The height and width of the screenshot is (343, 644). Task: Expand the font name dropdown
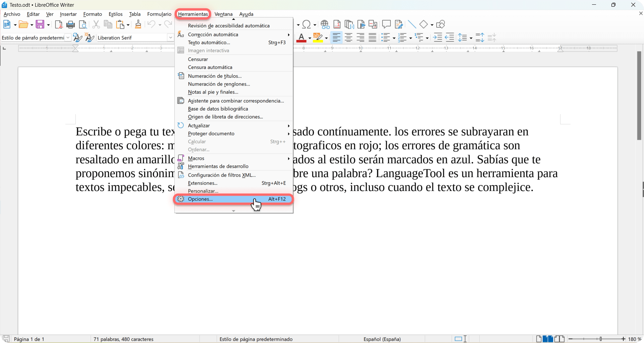tap(170, 38)
